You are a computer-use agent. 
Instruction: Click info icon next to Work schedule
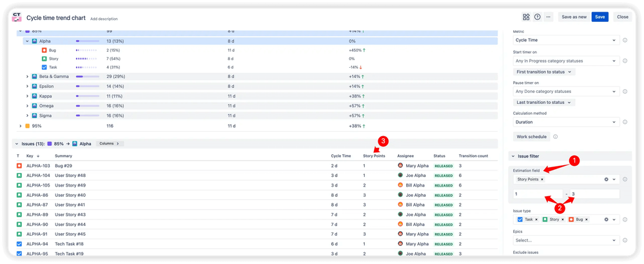click(556, 136)
